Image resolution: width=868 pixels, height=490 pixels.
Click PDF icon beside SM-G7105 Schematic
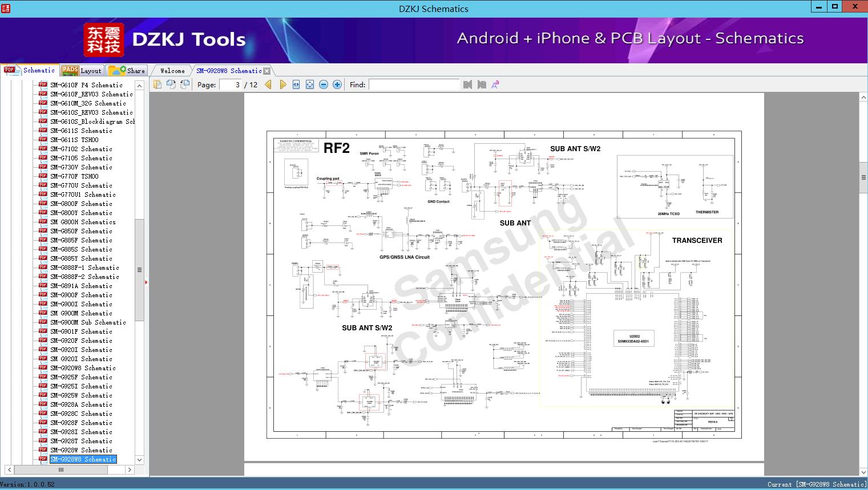[43, 157]
